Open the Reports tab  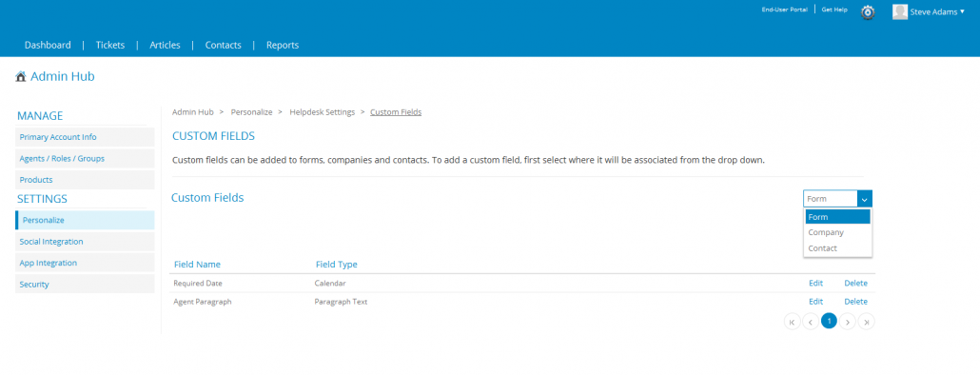[283, 45]
